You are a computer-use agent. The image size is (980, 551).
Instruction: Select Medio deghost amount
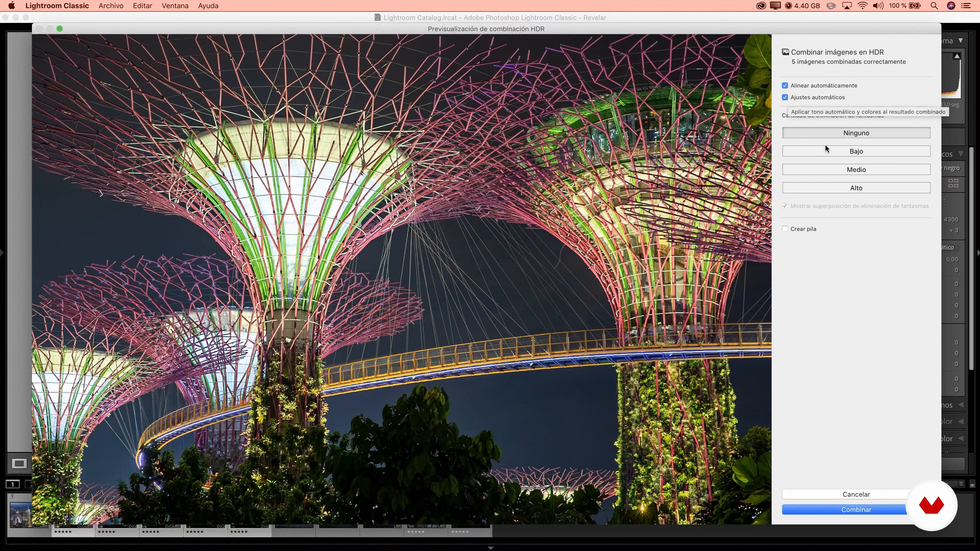[856, 170]
